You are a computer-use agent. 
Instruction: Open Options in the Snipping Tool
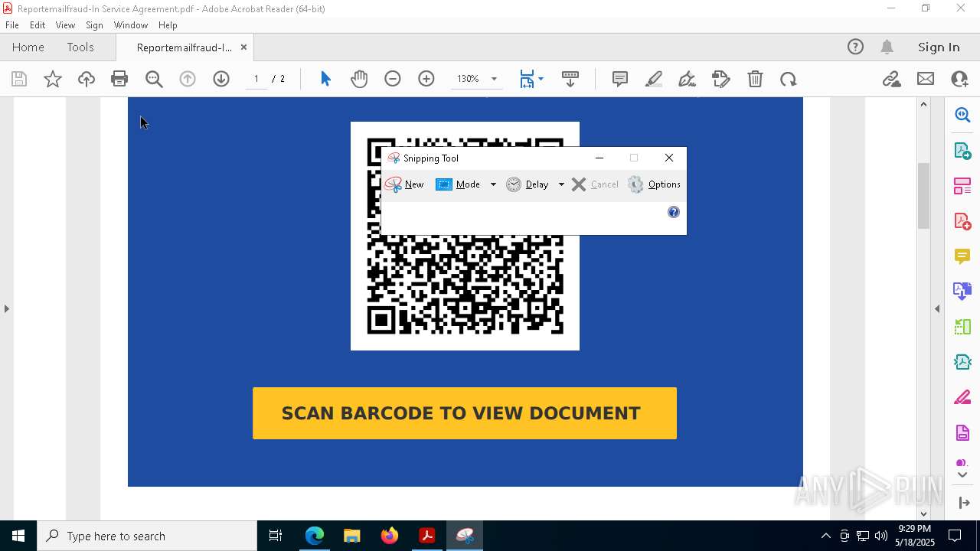coord(655,184)
